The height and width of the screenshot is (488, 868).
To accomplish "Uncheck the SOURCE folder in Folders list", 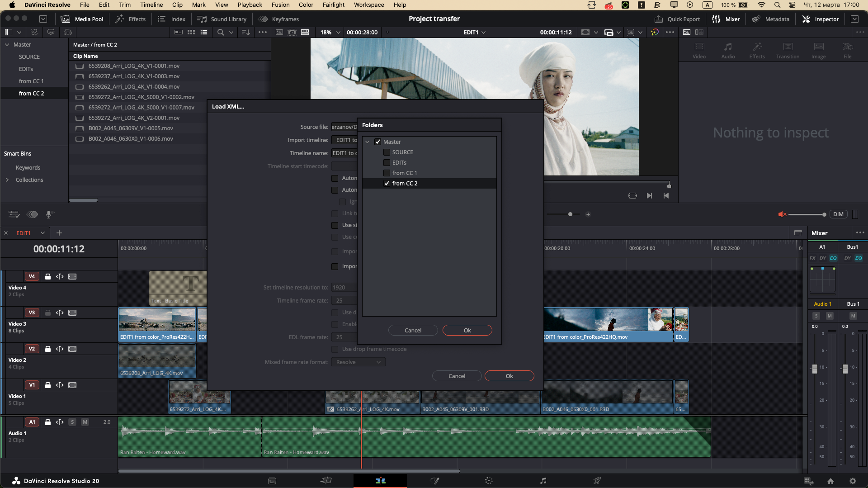I will click(x=387, y=152).
